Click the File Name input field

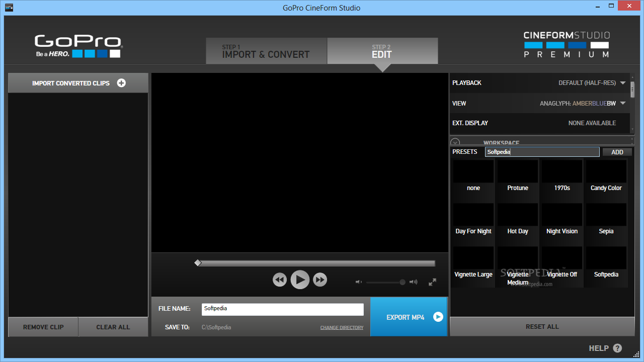(283, 309)
